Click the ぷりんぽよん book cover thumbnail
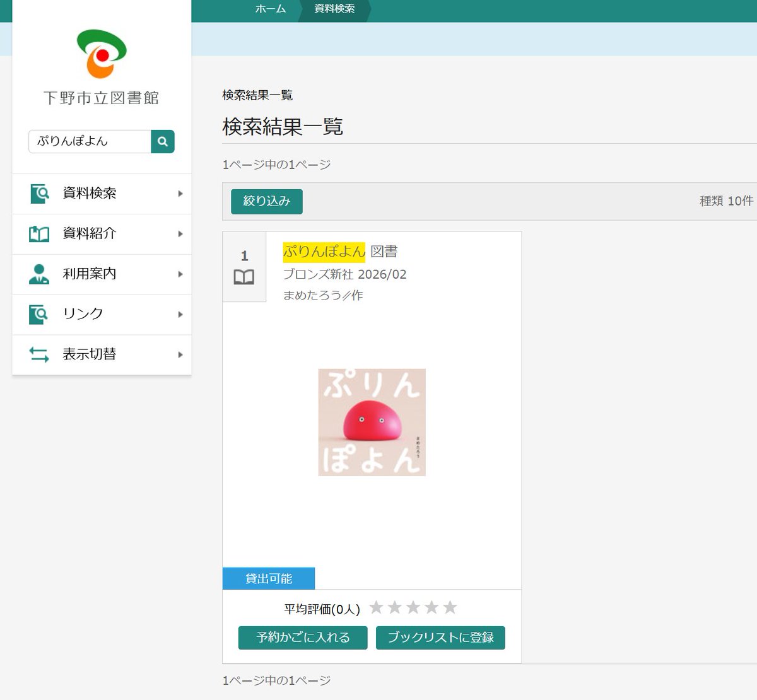This screenshot has width=757, height=700. coord(372,423)
